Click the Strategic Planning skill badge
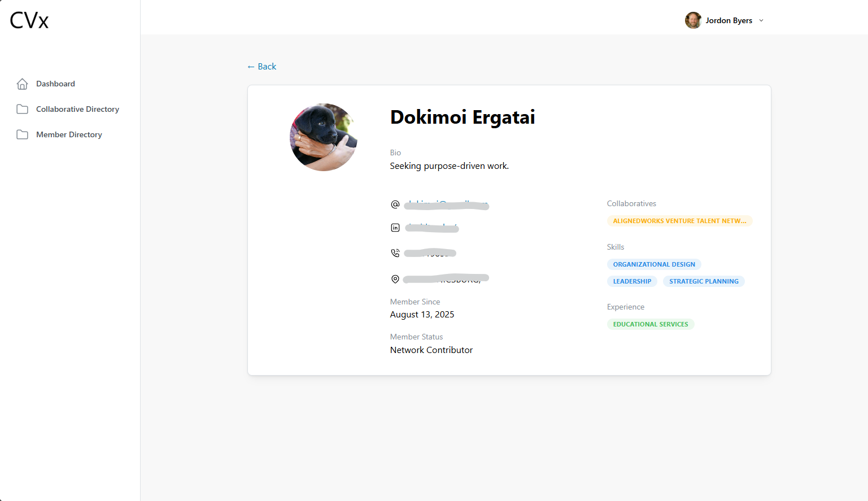Image resolution: width=868 pixels, height=501 pixels. 704,281
